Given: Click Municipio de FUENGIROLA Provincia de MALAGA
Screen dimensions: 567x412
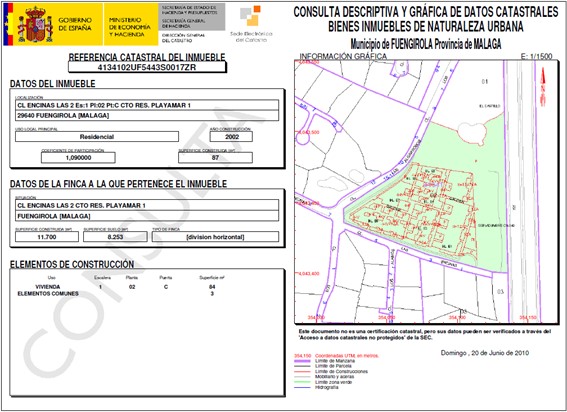Looking at the screenshot, I should pyautogui.click(x=426, y=44).
